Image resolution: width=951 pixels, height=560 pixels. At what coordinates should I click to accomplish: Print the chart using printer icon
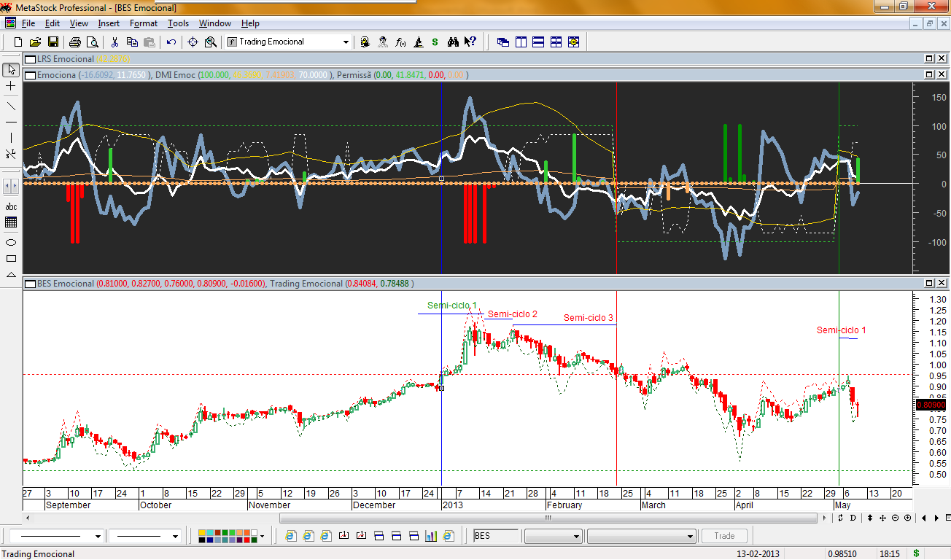click(x=75, y=42)
